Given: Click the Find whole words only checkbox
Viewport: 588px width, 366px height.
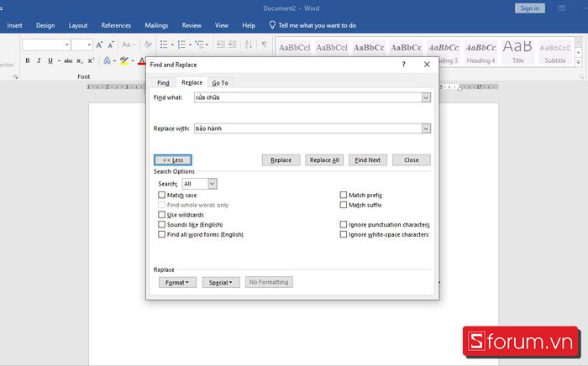Looking at the screenshot, I should click(x=161, y=205).
